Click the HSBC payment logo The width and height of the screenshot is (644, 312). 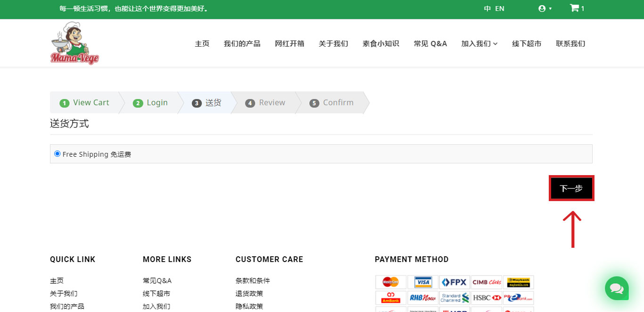[487, 298]
